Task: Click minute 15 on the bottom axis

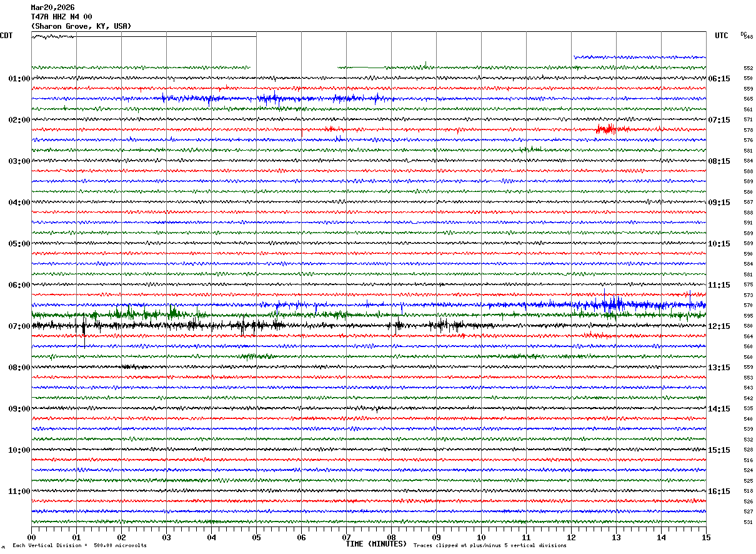Action: (706, 537)
